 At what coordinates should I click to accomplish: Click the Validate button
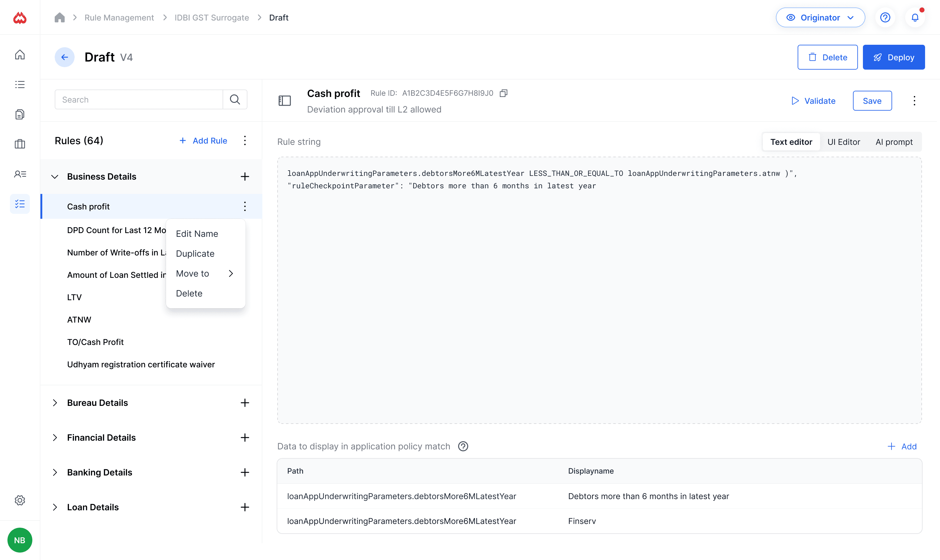[813, 101]
